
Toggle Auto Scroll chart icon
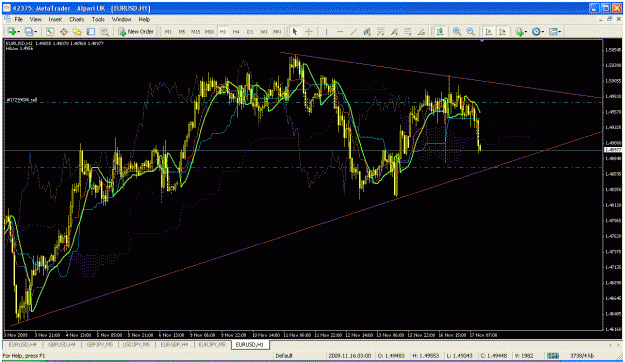pos(489,31)
